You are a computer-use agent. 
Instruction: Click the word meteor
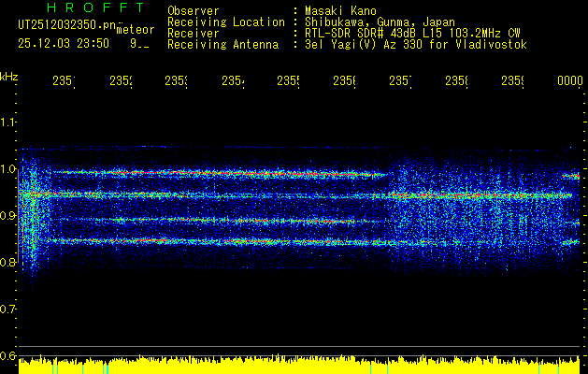coord(135,30)
